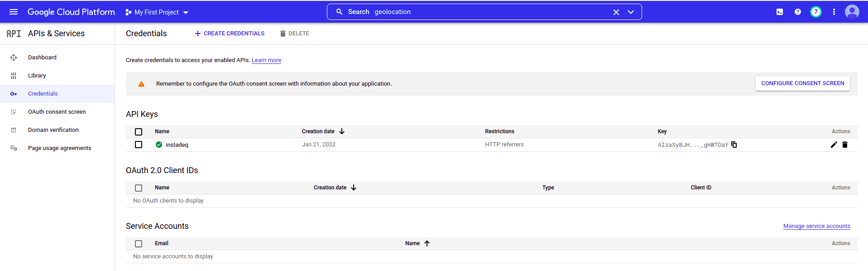Click the Page usage agreements icon

(14, 148)
